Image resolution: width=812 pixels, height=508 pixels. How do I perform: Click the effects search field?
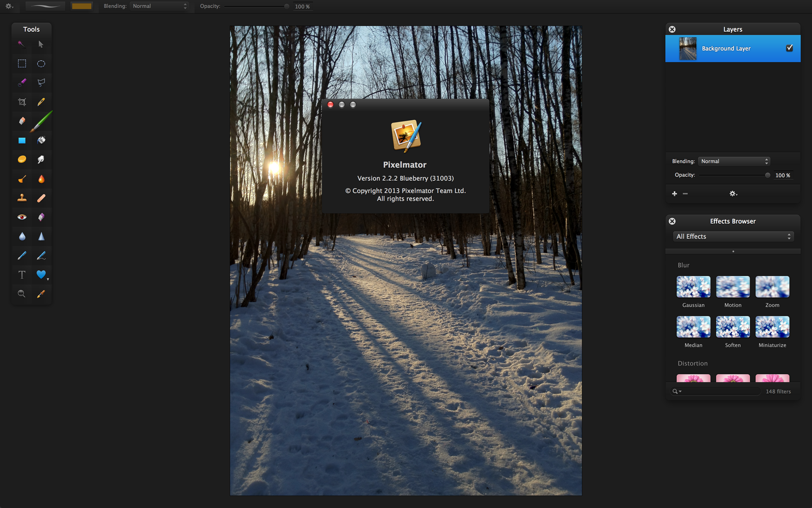click(x=716, y=391)
